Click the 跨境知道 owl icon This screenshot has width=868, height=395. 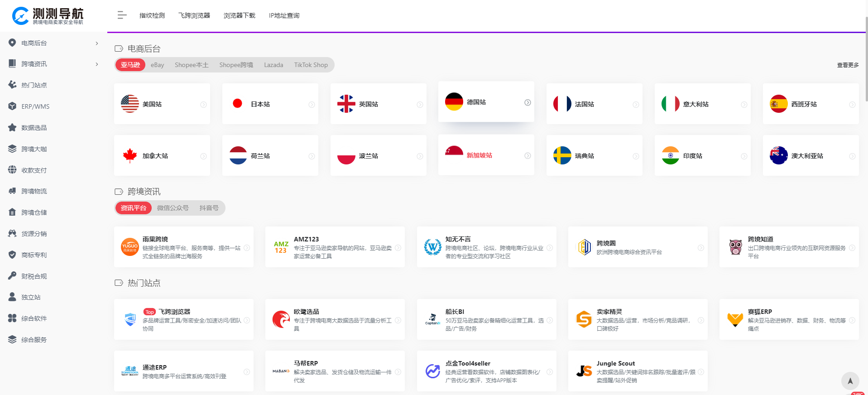735,247
